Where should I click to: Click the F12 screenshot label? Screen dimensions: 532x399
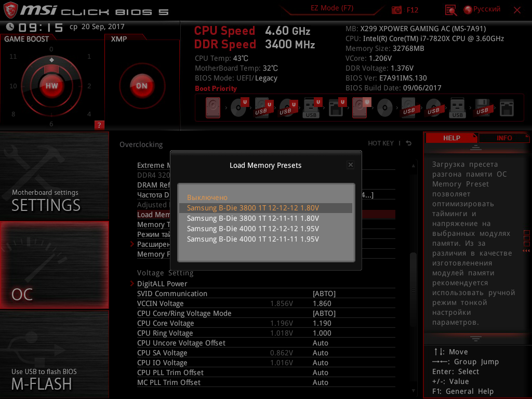(x=412, y=10)
